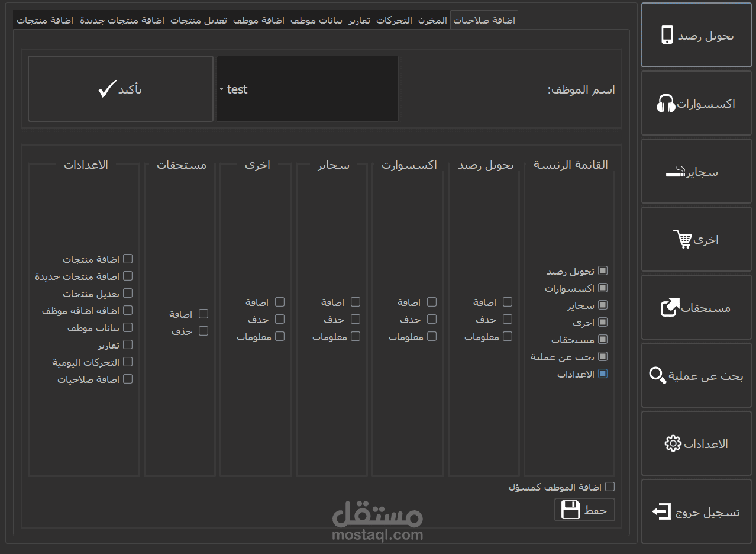Toggle اكسسوارات checkbox in القائمة الرئيسة
The height and width of the screenshot is (554, 756).
(603, 288)
